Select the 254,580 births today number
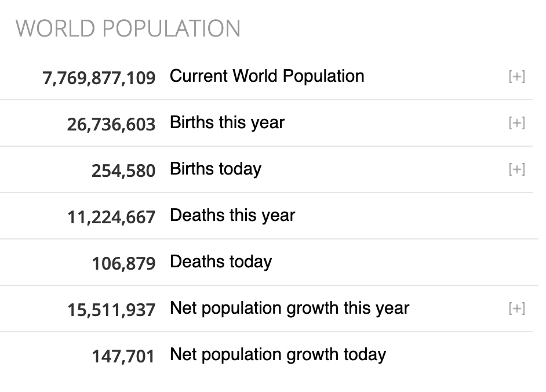 tap(123, 170)
